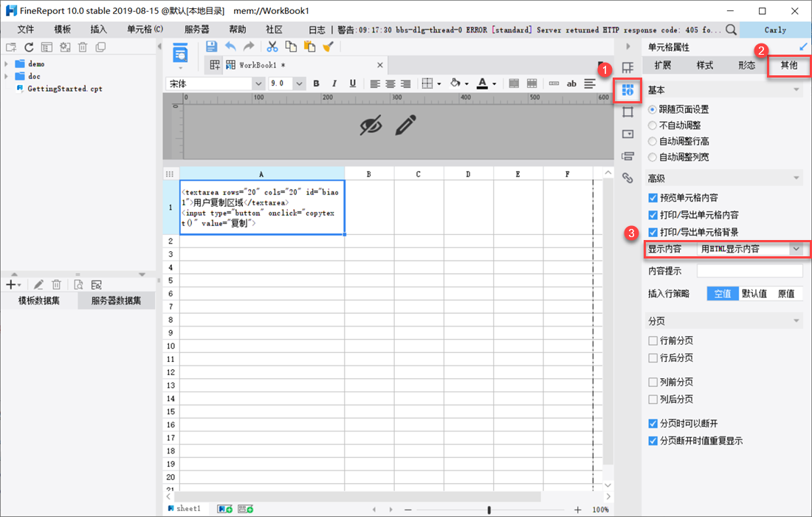This screenshot has width=812, height=517.
Task: Save the workbook with the floppy icon
Action: 211,46
